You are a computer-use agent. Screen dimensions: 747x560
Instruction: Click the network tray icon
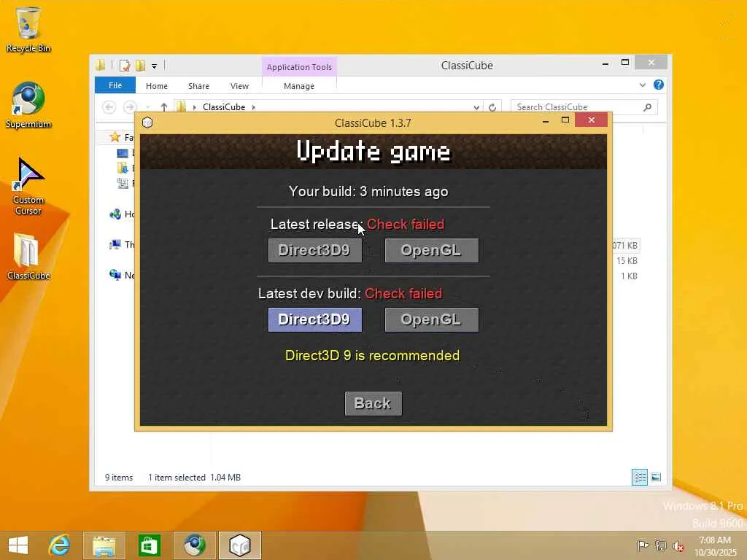(660, 545)
